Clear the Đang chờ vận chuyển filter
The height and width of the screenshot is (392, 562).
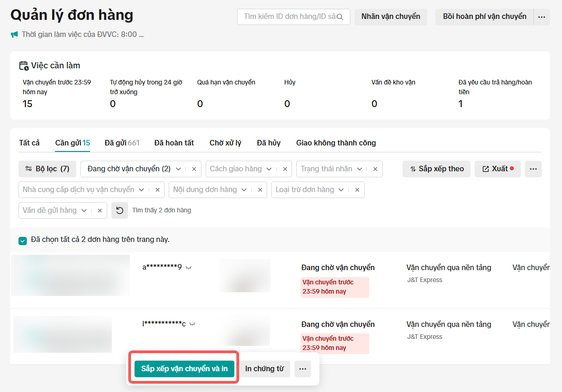(194, 169)
